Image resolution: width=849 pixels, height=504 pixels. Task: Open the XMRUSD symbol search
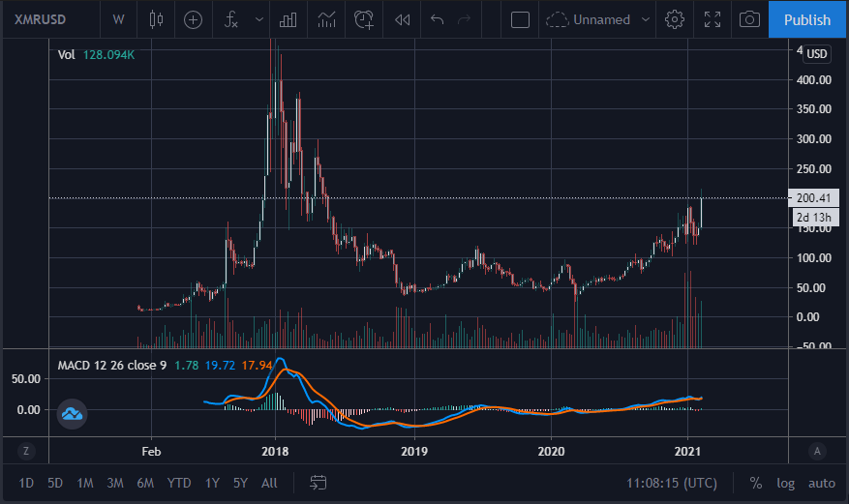coord(40,19)
